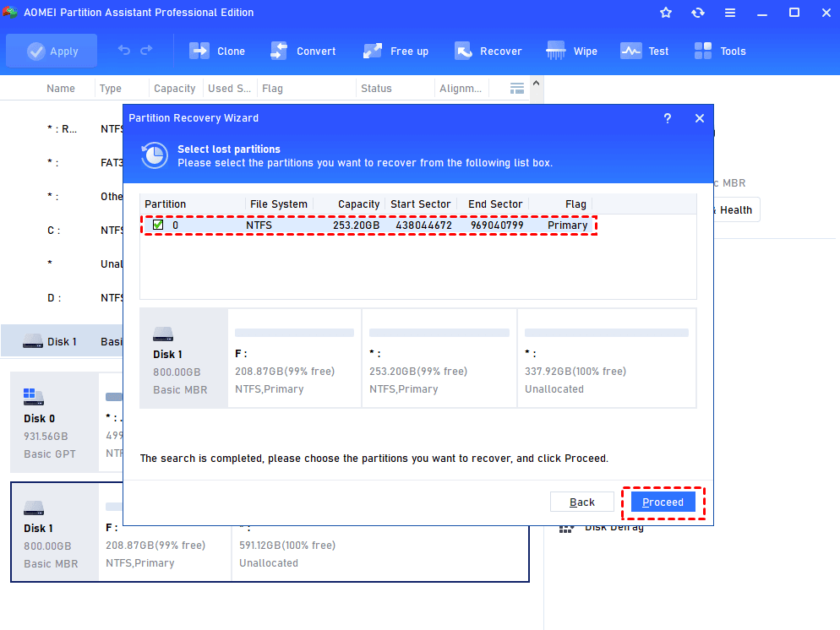Viewport: 840px width, 630px height.
Task: Select the *: R... partition row
Action: coord(62,129)
